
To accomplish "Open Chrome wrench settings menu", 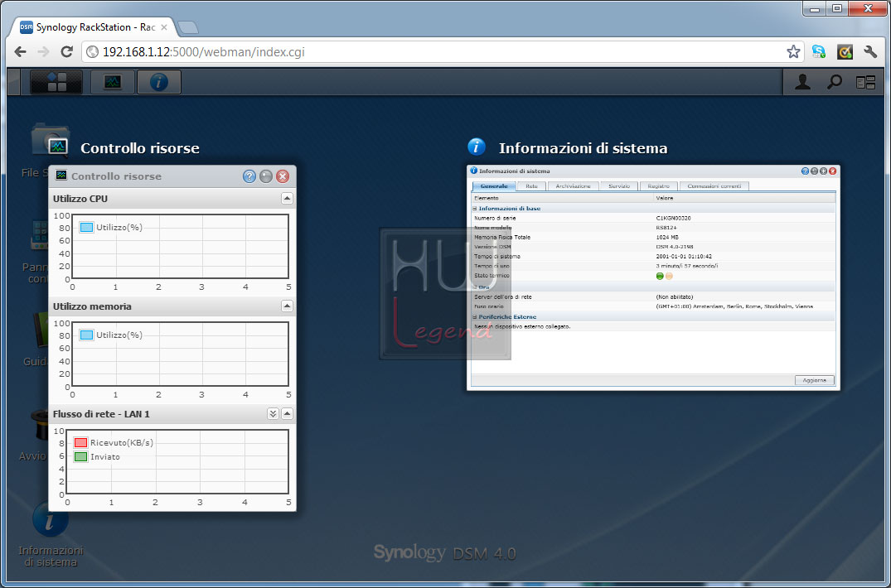I will click(870, 52).
